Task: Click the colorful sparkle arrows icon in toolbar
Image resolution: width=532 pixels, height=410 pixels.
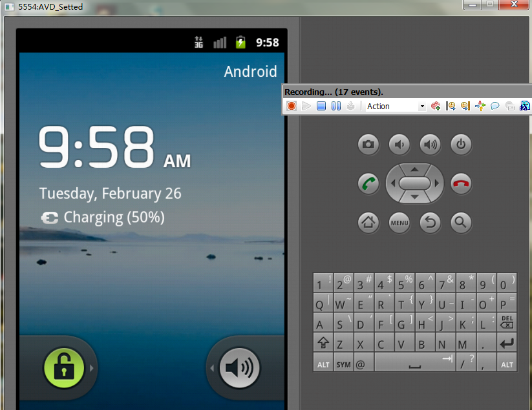Action: coord(480,106)
